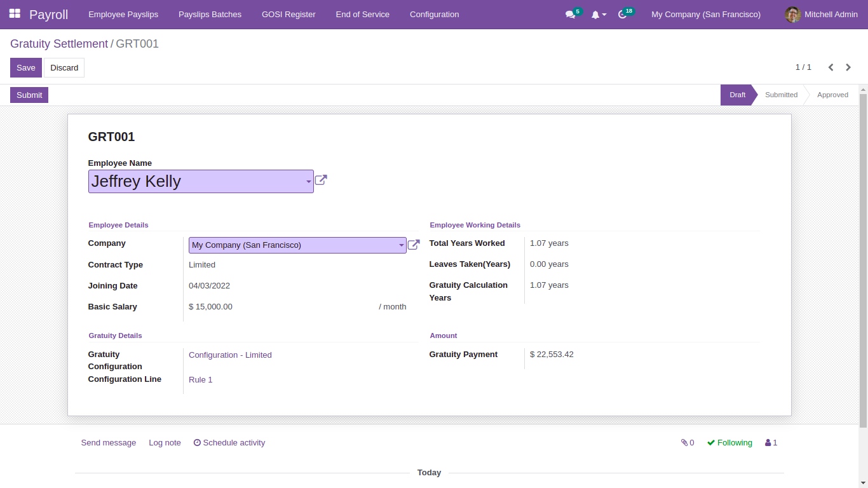Open the notifications bell
Image resolution: width=868 pixels, height=488 pixels.
[x=596, y=14]
